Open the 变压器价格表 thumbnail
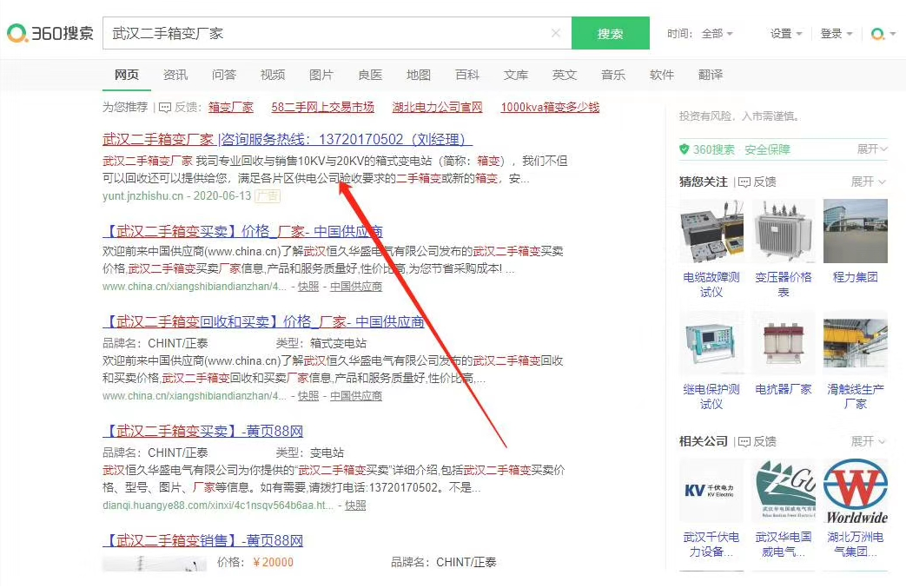Screen dimensions: 906x588 pyautogui.click(x=783, y=231)
